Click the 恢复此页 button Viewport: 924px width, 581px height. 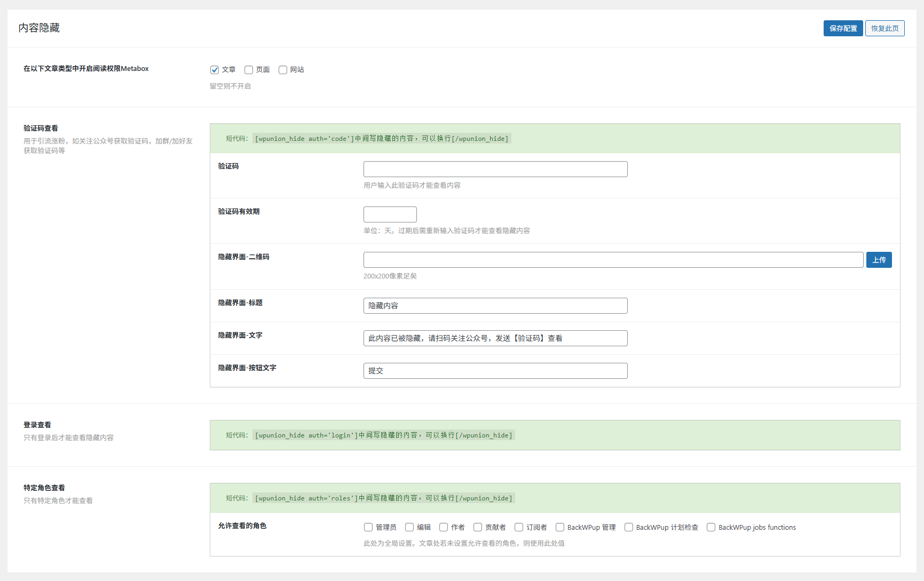(x=884, y=28)
